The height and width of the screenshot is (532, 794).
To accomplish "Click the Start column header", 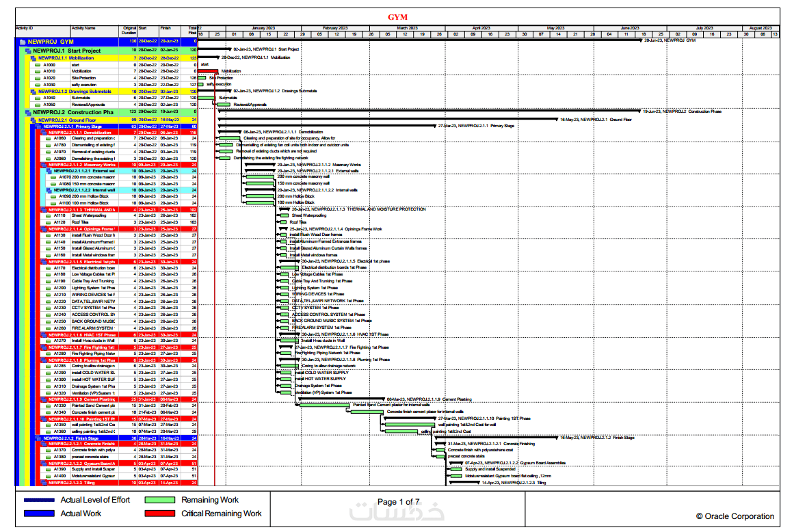I will pos(148,31).
